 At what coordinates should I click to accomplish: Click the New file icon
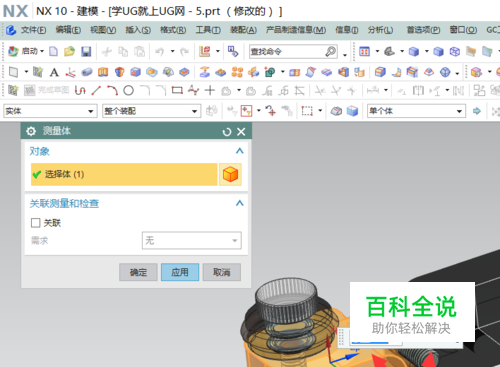[54, 51]
